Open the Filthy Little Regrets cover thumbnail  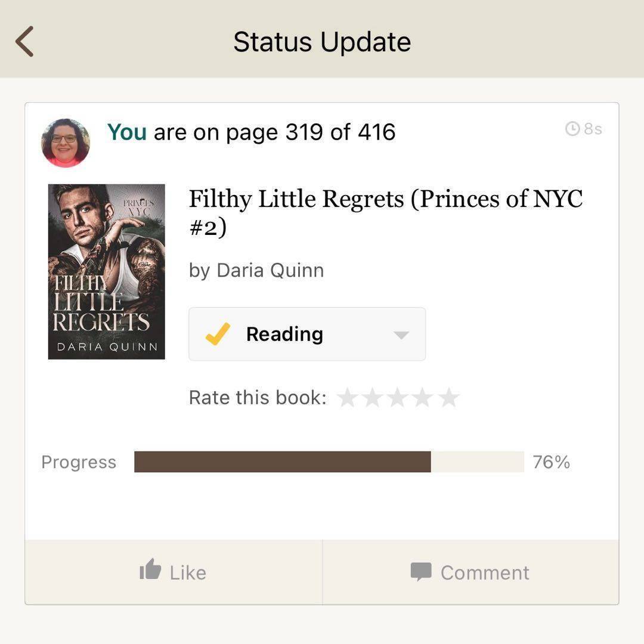pos(106,271)
